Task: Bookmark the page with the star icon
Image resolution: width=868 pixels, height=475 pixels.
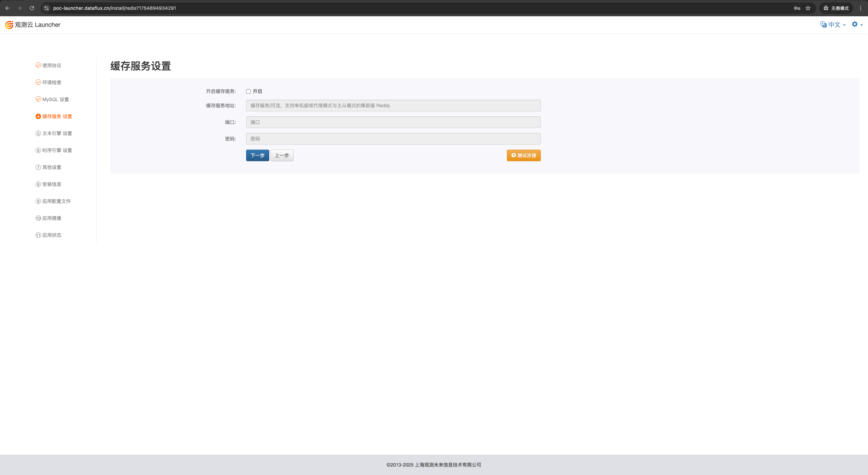Action: pyautogui.click(x=808, y=8)
